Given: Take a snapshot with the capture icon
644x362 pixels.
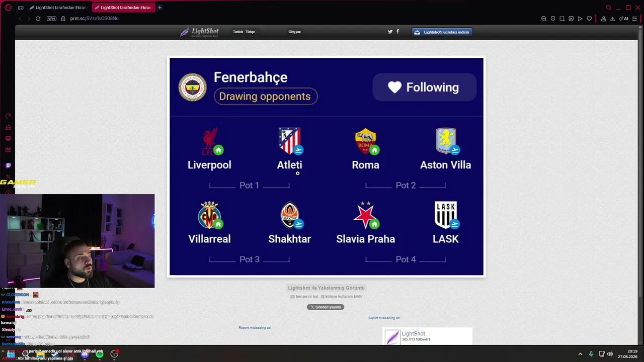Looking at the screenshot, I should coord(562,19).
